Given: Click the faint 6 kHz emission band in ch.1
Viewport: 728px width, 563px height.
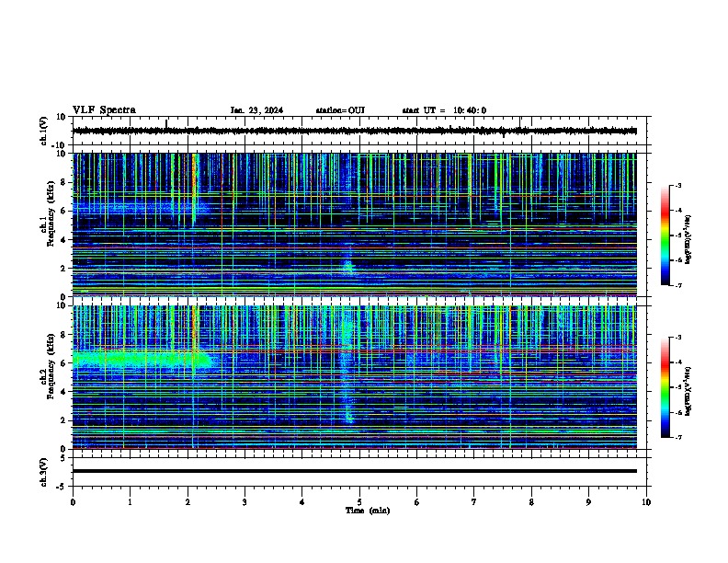Looking at the screenshot, I should click(x=140, y=206).
